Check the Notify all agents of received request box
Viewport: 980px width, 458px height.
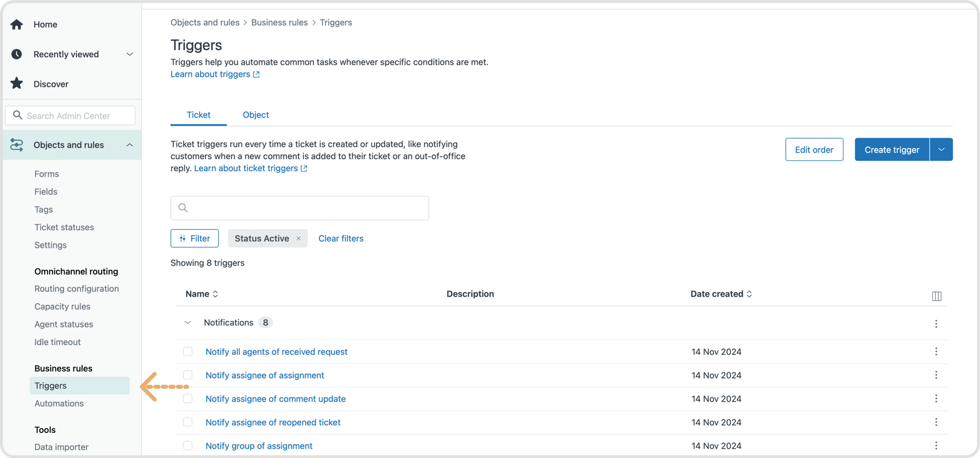[188, 351]
